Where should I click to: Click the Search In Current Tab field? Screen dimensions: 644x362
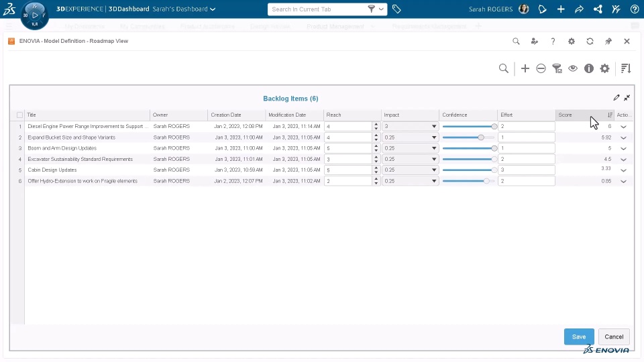(318, 9)
